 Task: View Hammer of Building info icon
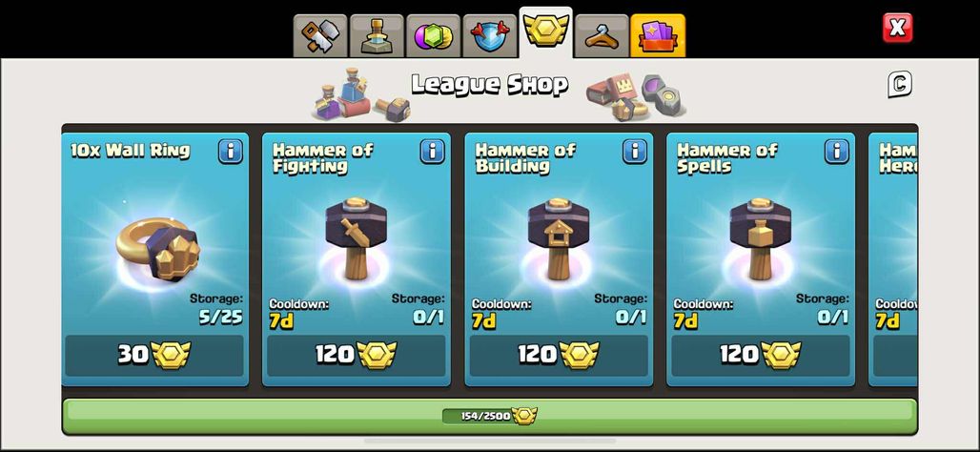(634, 152)
